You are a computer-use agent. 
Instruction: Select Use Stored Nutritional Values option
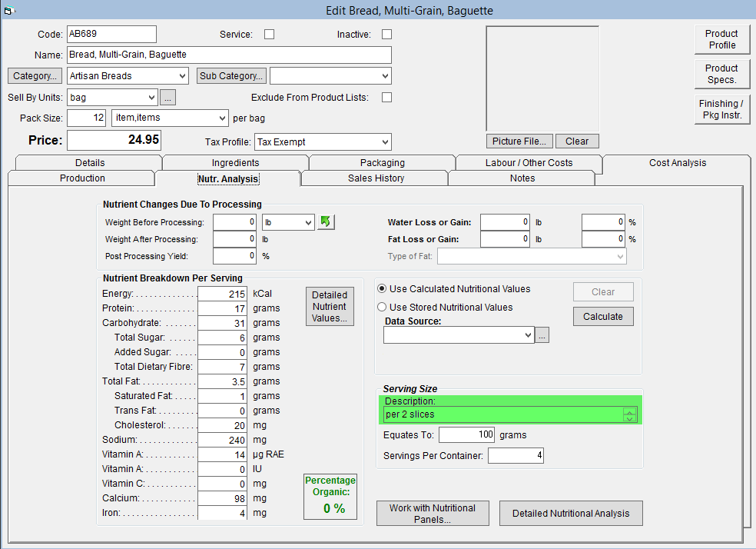click(x=382, y=307)
